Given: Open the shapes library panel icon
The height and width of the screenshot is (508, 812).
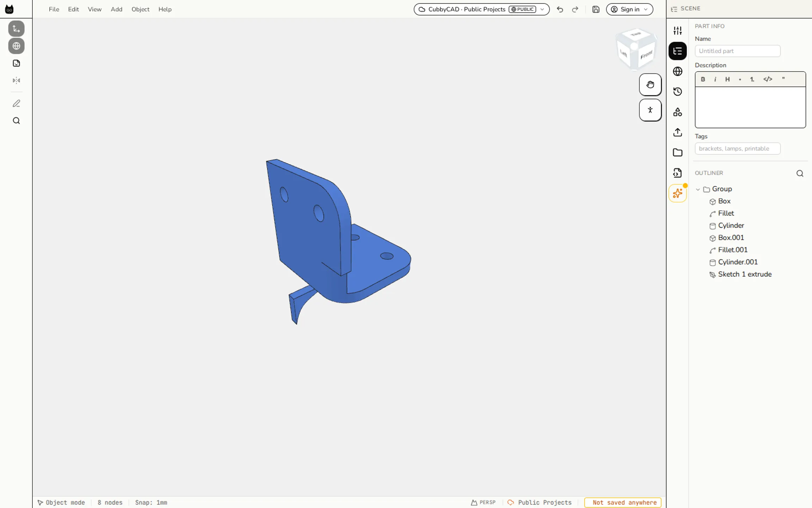Looking at the screenshot, I should 677,112.
